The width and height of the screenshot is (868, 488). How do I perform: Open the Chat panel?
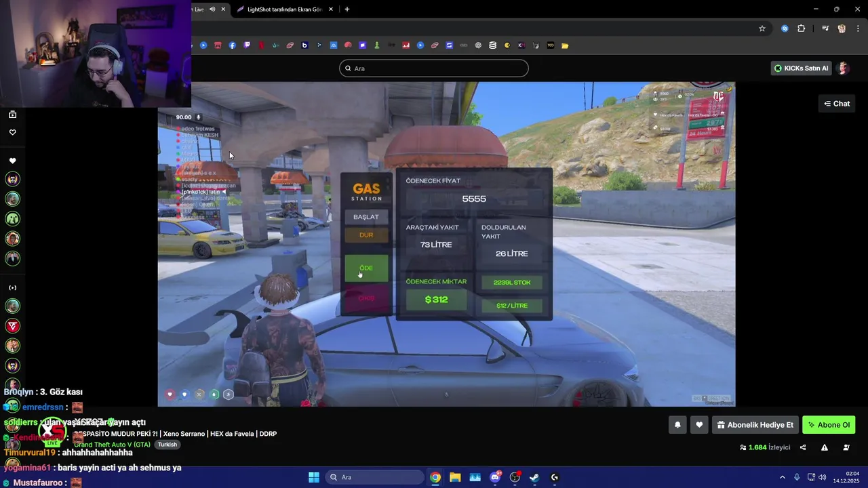pyautogui.click(x=837, y=104)
